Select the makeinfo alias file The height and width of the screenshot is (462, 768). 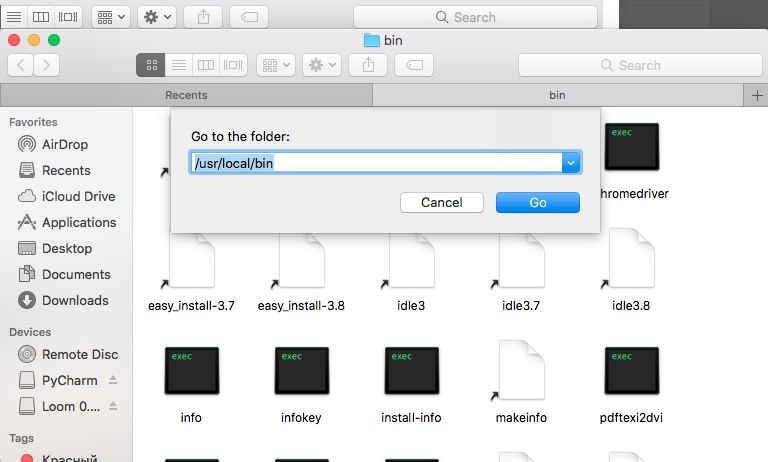click(x=521, y=371)
